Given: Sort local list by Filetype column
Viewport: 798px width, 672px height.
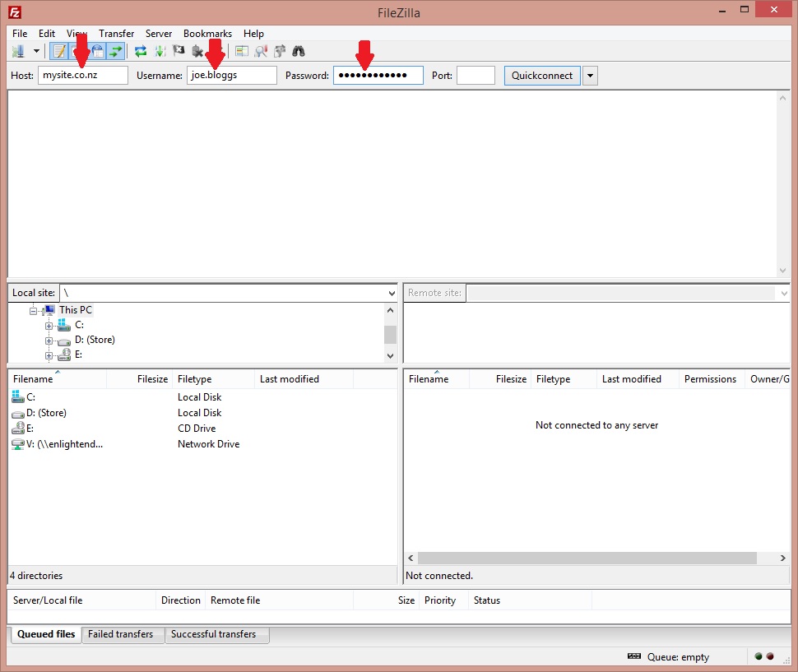Looking at the screenshot, I should point(214,379).
